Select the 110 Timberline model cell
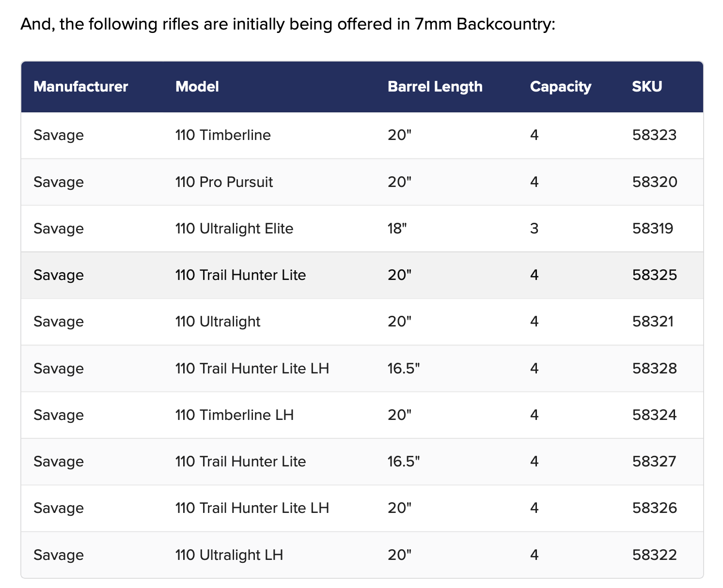The height and width of the screenshot is (588, 723). 223,135
